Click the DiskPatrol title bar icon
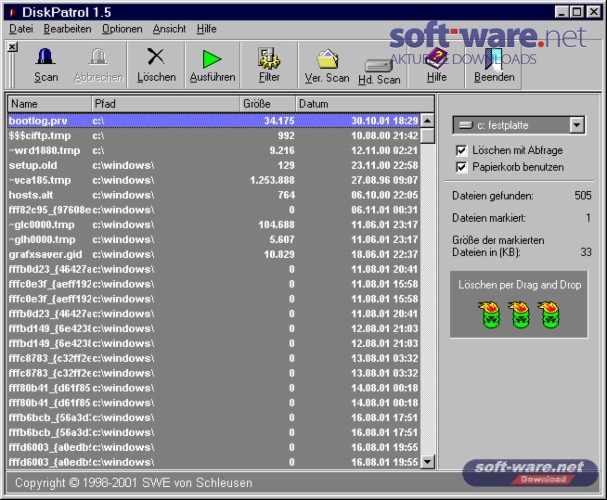Image resolution: width=607 pixels, height=500 pixels. (x=12, y=13)
